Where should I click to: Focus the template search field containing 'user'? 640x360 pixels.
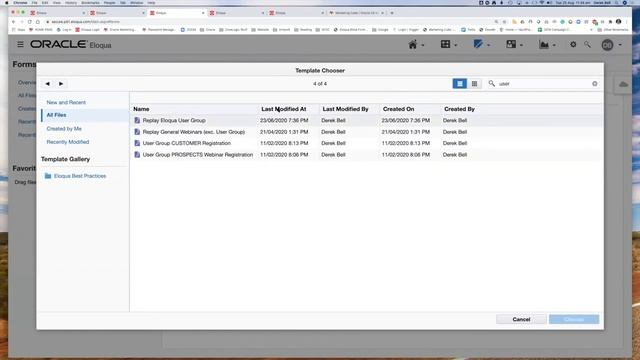(544, 84)
